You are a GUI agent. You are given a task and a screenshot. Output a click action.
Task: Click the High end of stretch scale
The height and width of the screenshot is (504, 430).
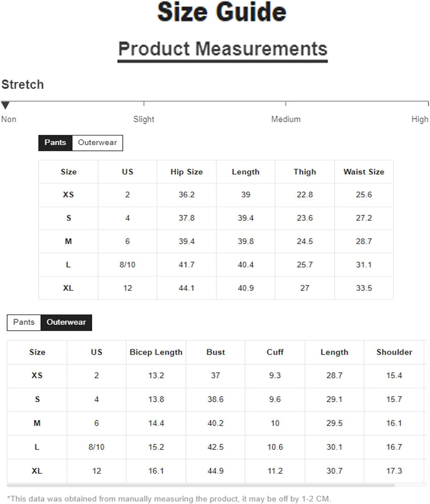[428, 104]
